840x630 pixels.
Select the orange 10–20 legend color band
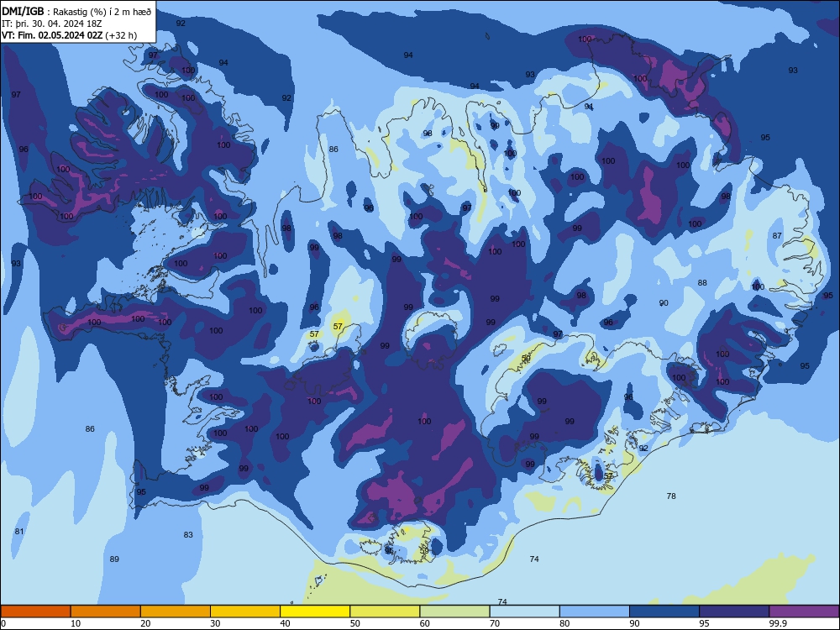point(106,612)
